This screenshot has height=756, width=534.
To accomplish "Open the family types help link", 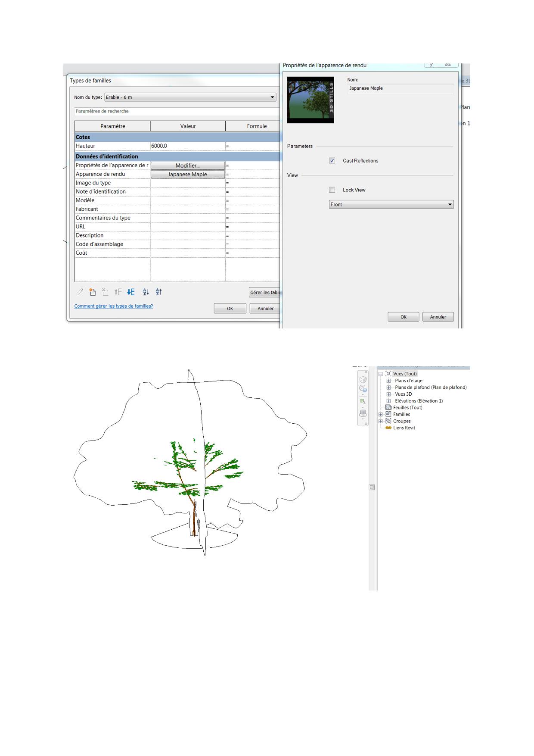I will (113, 306).
